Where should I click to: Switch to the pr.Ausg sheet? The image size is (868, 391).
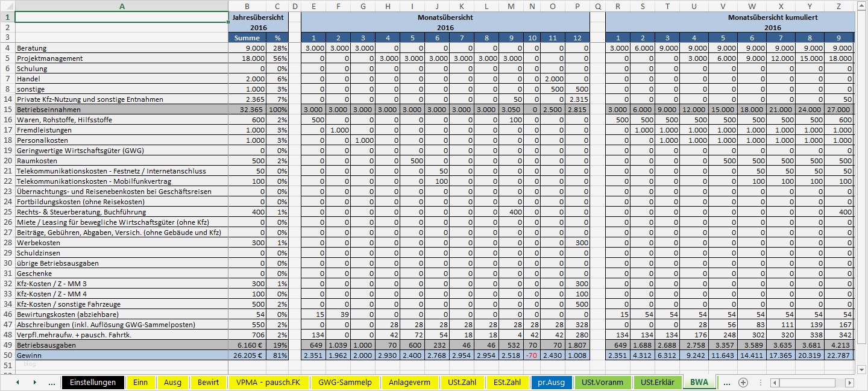(551, 382)
